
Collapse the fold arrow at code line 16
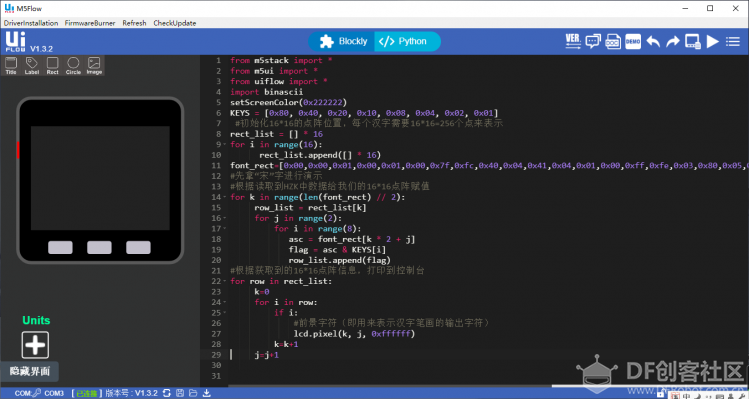(225, 218)
